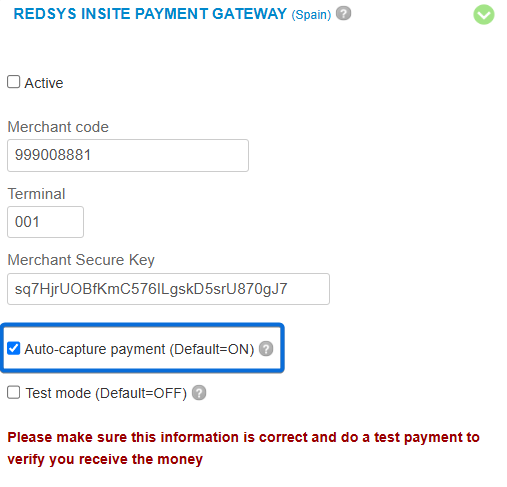
Task: Click the Auto-capture payment (Default=ON) label
Action: 139,349
